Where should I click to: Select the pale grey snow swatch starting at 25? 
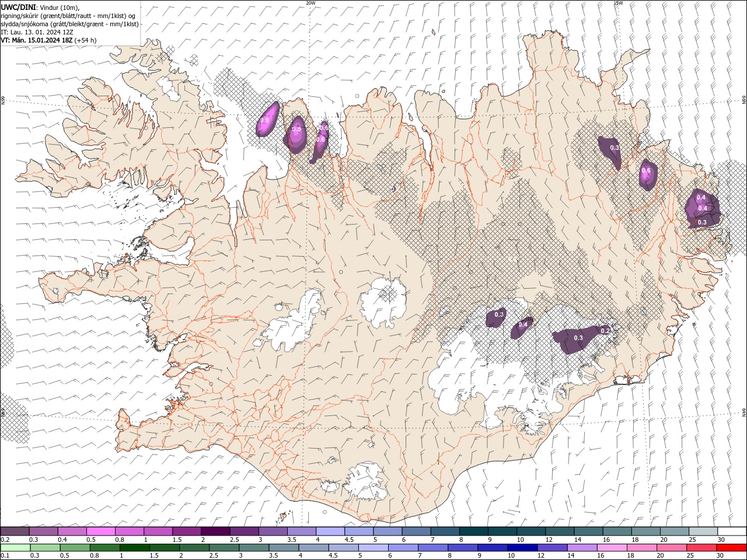pyautogui.click(x=702, y=531)
